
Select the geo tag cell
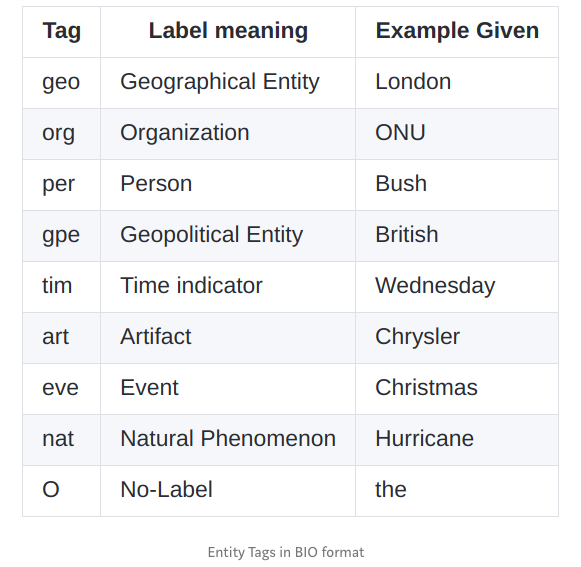coord(62,83)
